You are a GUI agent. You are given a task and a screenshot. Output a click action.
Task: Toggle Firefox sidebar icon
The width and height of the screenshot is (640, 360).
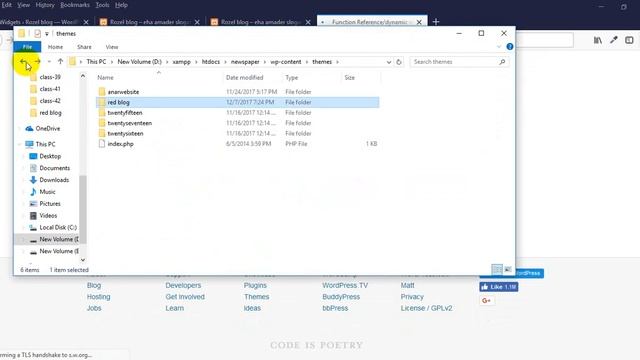(x=629, y=40)
